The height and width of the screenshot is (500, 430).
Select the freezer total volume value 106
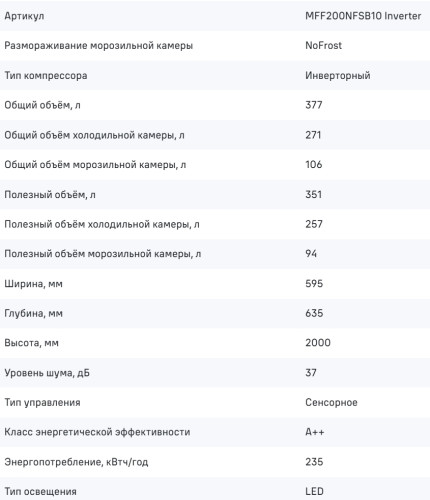point(314,165)
